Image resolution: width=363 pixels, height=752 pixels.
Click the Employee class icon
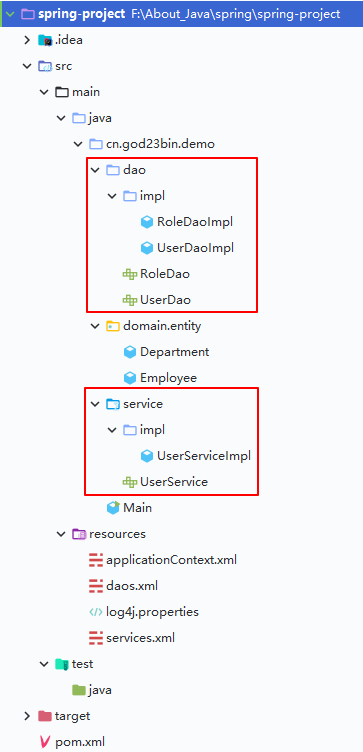pos(130,377)
